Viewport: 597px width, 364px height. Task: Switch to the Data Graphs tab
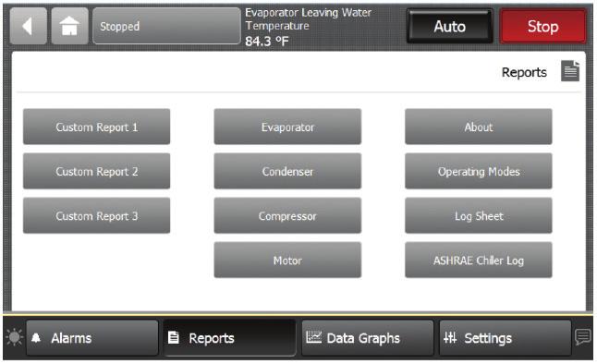tap(368, 338)
